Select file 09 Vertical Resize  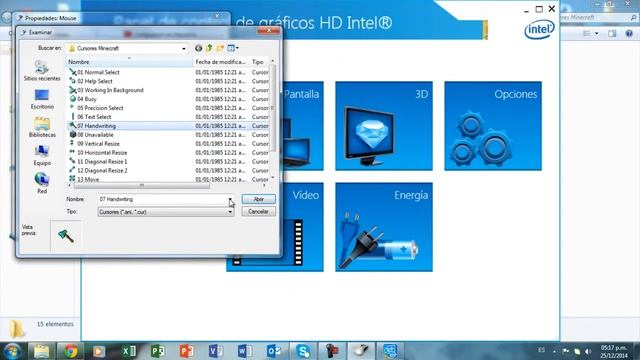coord(98,144)
